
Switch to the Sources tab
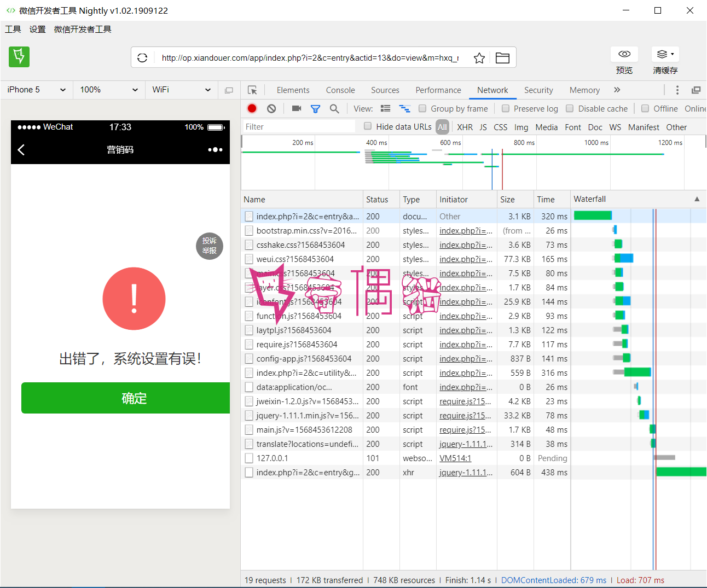click(x=385, y=90)
